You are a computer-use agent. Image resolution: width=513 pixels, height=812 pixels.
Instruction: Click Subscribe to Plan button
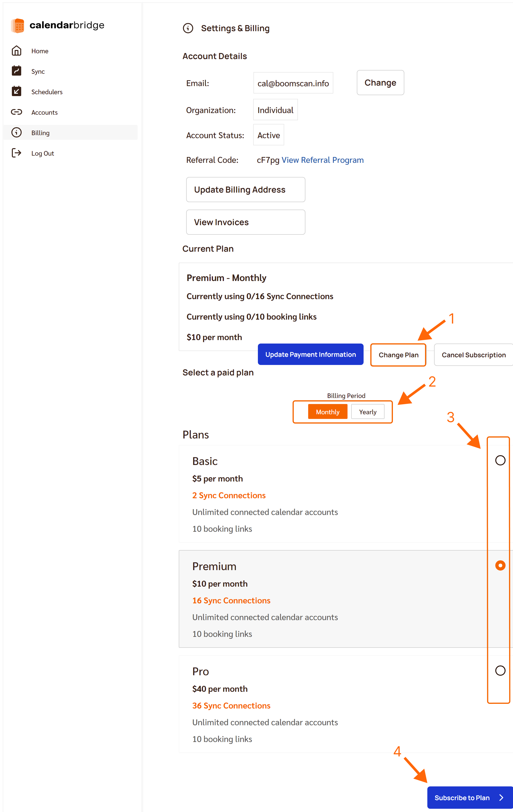click(x=470, y=798)
